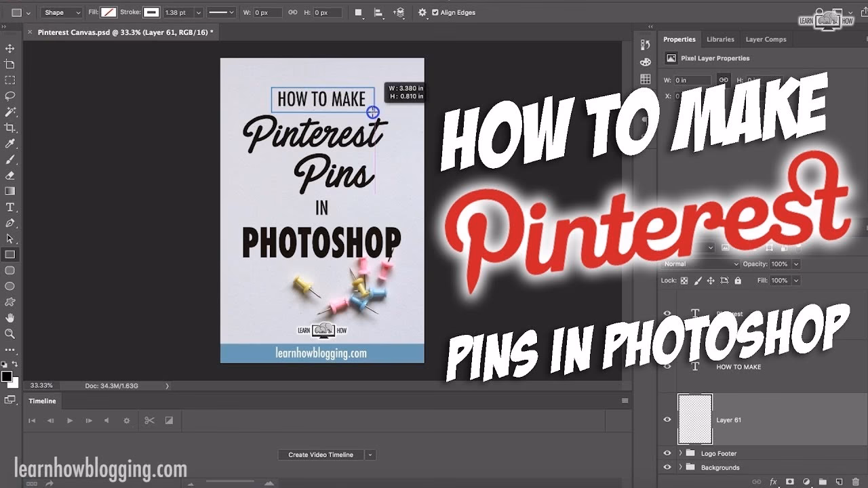Click the Create Video Timeline button
Viewport: 868px width, 488px height.
pyautogui.click(x=319, y=454)
